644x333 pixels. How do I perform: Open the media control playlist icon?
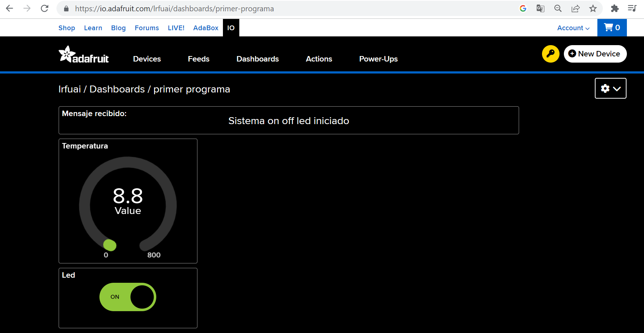click(x=632, y=8)
